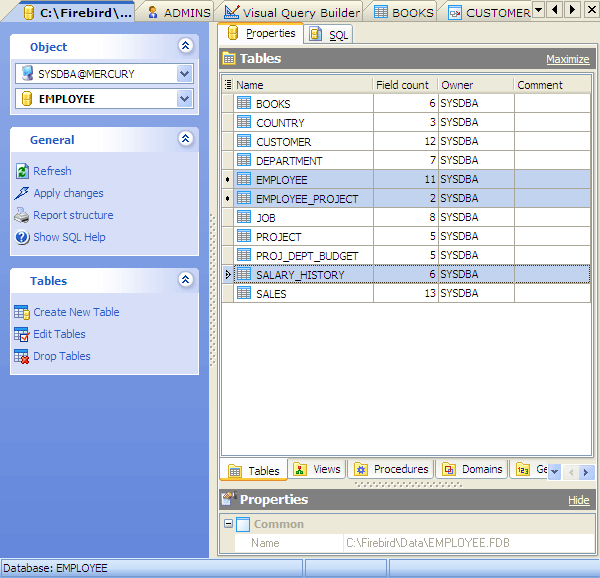Click the Tables header folder icon
Viewport: 600px width, 578px height.
click(x=229, y=59)
